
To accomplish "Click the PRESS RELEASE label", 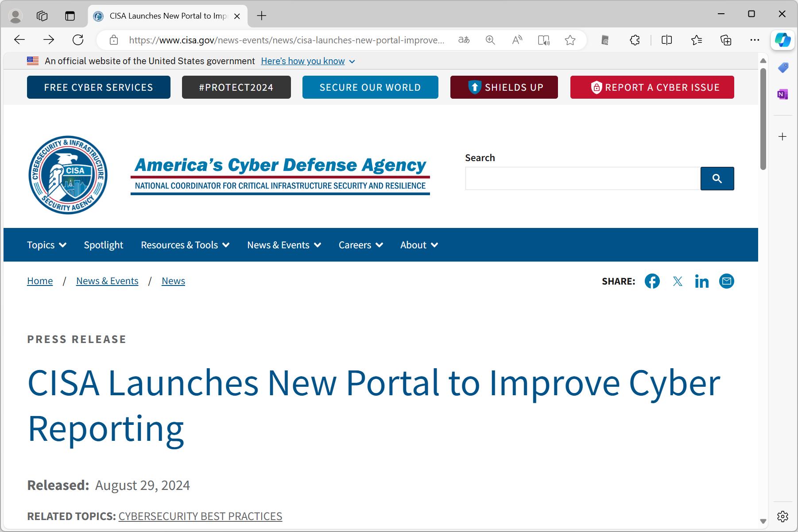I will point(77,339).
